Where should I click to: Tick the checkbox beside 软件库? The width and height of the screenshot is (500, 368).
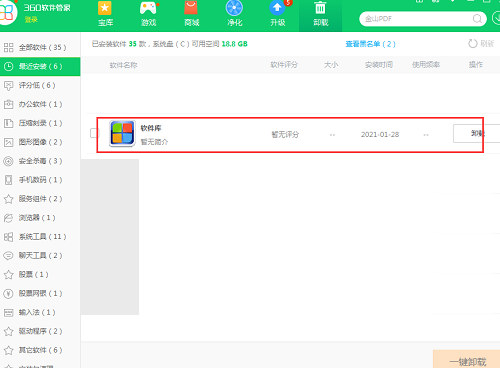94,133
